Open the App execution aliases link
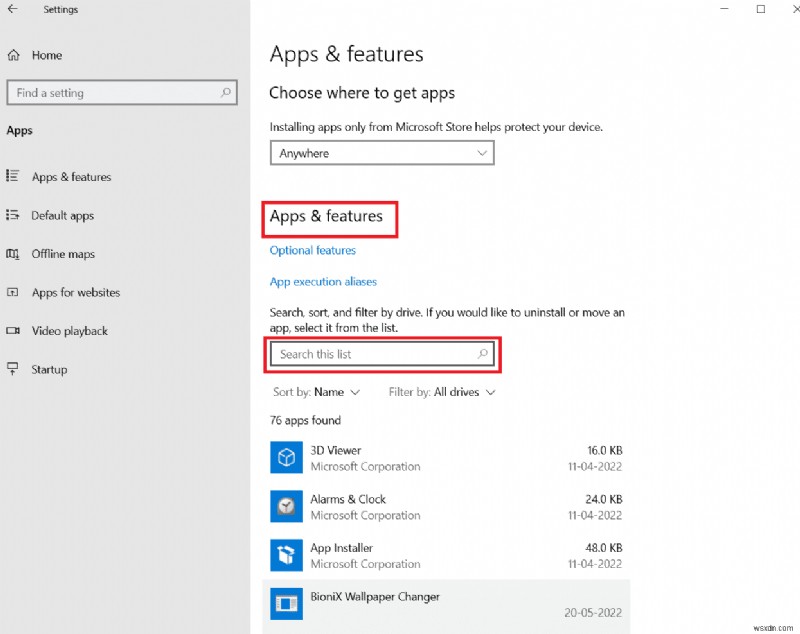Viewport: 800px width, 634px height. [x=323, y=281]
